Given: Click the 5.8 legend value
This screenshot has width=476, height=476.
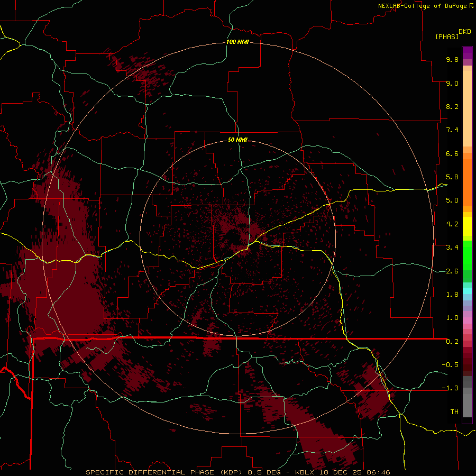Looking at the screenshot, I should (x=452, y=177).
